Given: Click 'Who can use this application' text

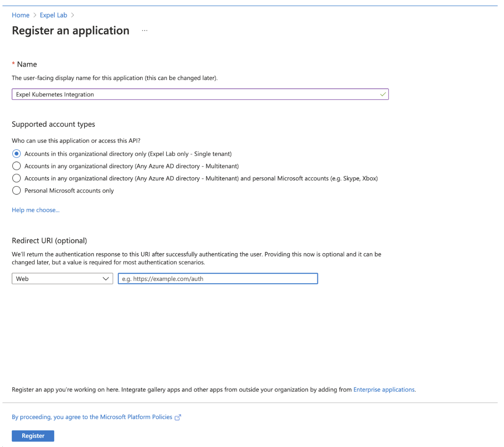Looking at the screenshot, I should (x=76, y=141).
